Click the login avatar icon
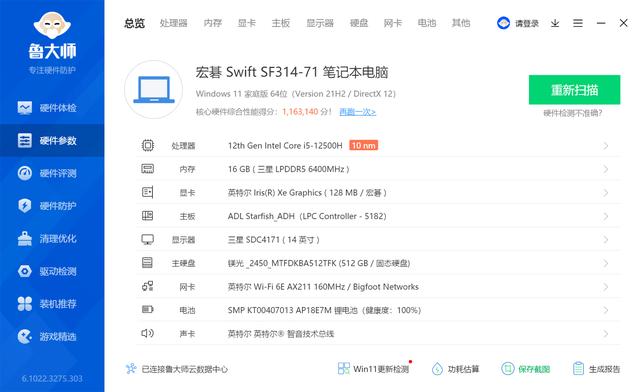640x392 pixels. [503, 23]
